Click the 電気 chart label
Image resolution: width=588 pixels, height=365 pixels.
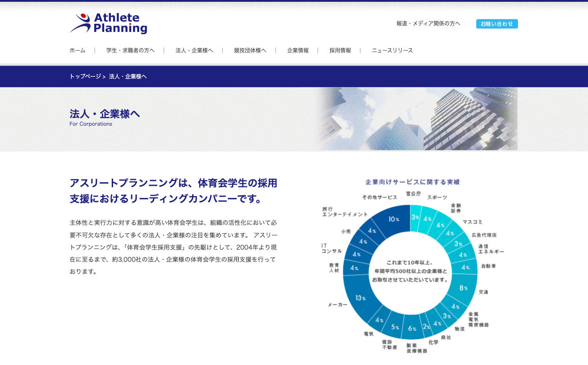[369, 334]
